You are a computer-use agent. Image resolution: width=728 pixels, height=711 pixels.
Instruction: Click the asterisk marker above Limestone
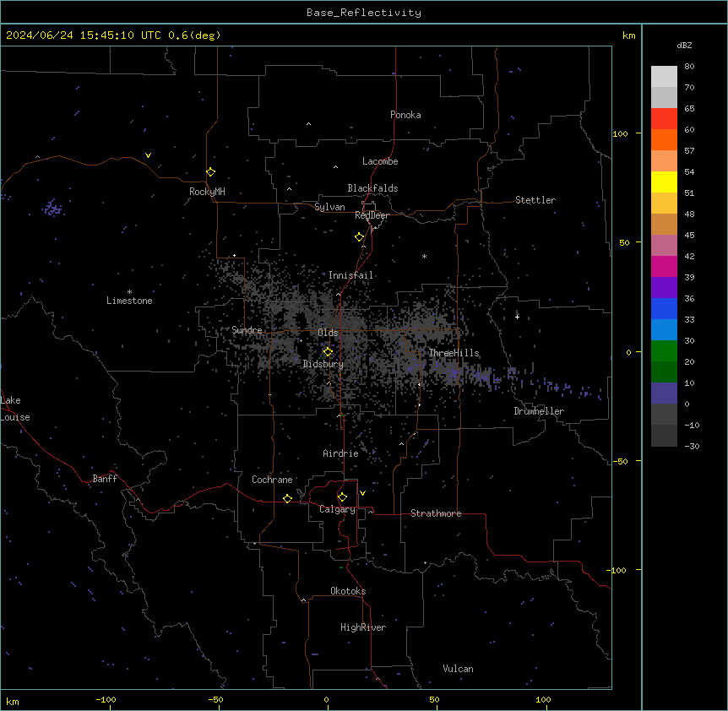pos(129,292)
